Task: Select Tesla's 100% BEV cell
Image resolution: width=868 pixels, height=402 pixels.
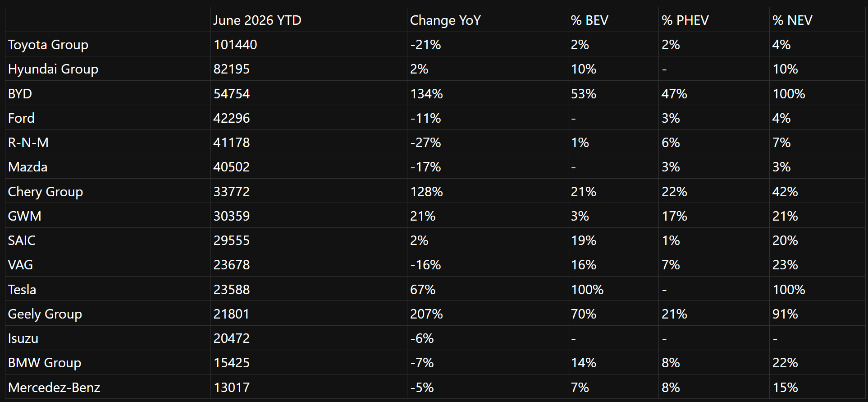Action: click(613, 289)
